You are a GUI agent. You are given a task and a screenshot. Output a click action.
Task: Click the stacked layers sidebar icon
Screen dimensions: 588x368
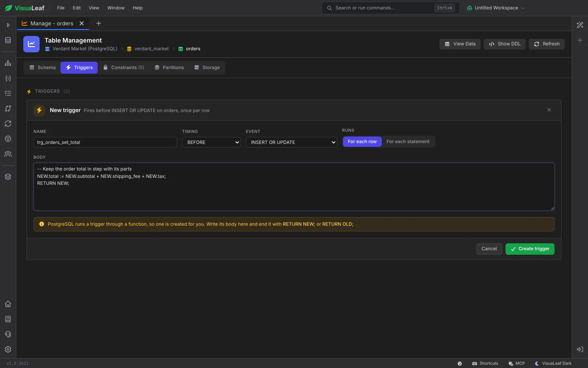pyautogui.click(x=8, y=177)
